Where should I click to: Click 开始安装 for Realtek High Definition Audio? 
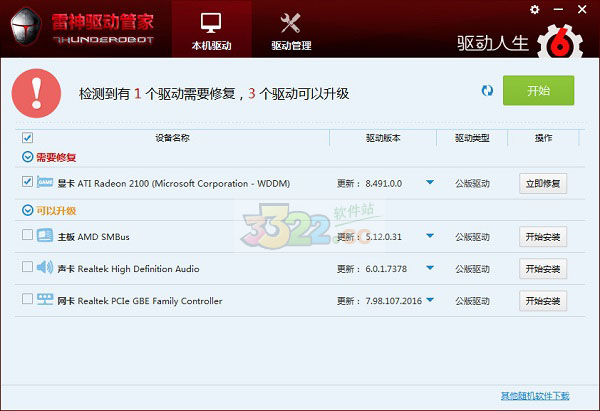543,269
